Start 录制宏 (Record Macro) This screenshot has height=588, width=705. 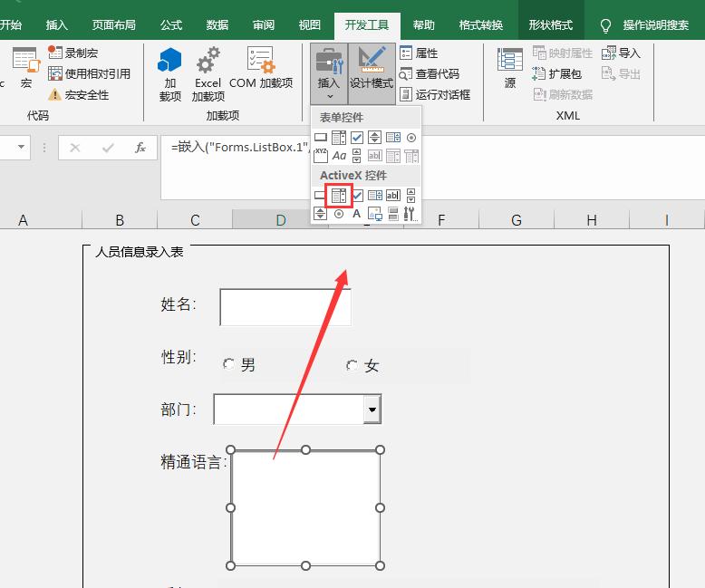(72, 53)
